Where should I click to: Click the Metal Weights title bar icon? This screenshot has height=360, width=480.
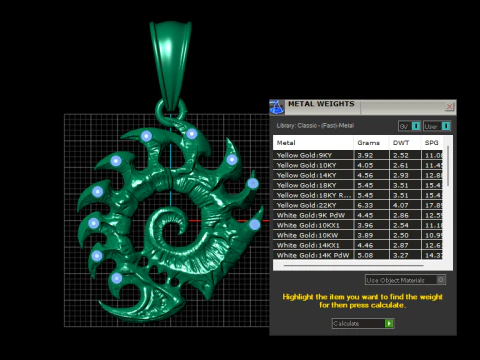[x=276, y=107]
